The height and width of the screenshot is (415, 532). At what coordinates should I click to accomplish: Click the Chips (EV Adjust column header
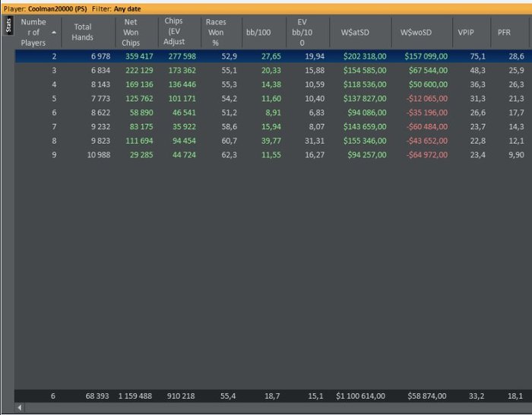point(173,32)
